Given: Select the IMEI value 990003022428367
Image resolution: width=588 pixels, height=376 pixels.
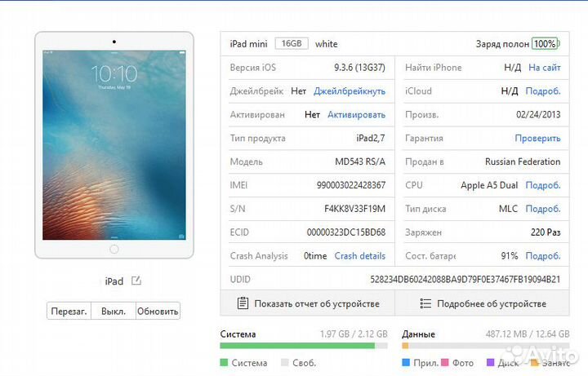Looking at the screenshot, I should (x=351, y=185).
